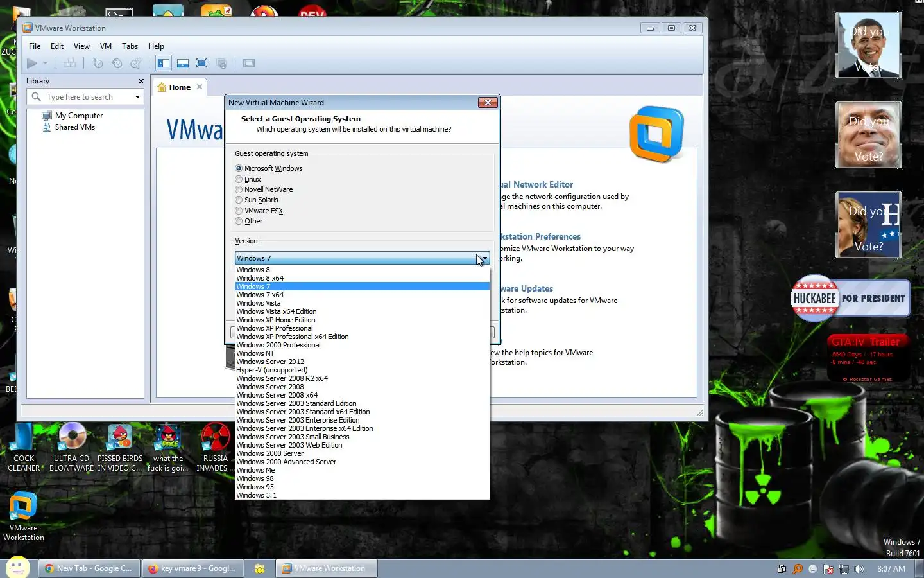Choose Windows 8 x64 in version list

click(363, 278)
